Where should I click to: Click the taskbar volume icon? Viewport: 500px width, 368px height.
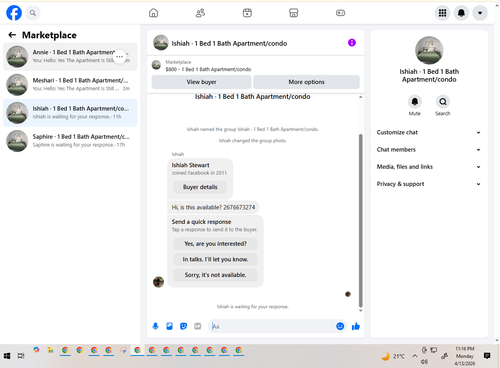(x=424, y=362)
